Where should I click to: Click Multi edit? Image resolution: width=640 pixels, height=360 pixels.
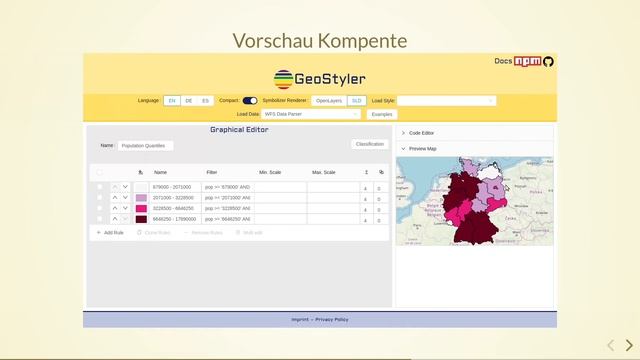249,233
